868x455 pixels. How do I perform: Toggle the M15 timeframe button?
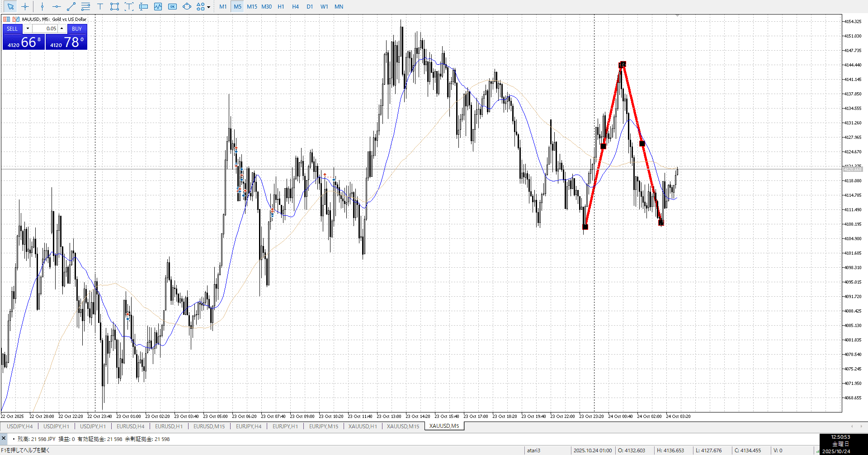tap(252, 6)
